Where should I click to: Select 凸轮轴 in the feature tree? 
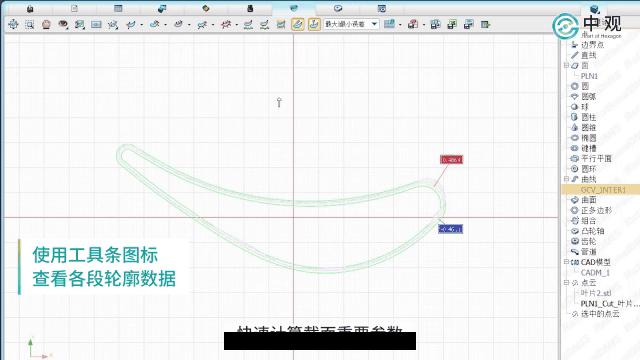[x=592, y=231]
